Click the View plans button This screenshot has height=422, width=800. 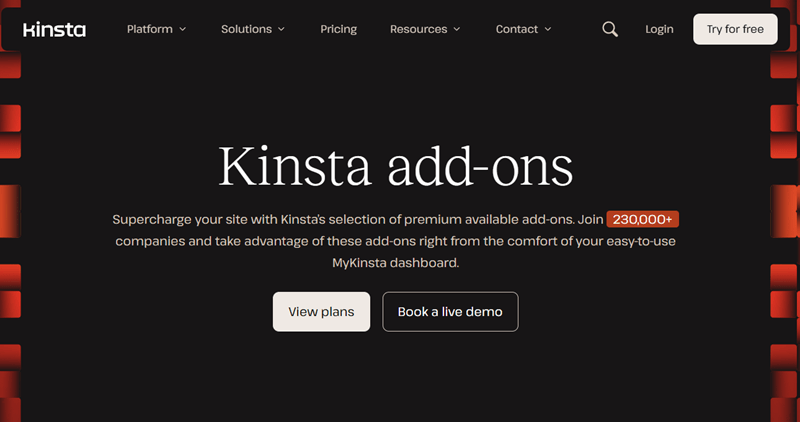coord(321,312)
